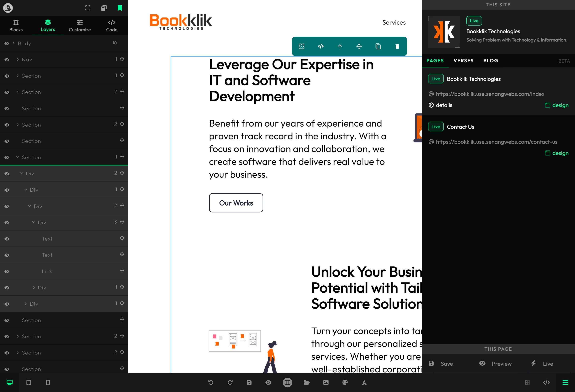This screenshot has width=575, height=392.
Task: Open the folder icon in bottom bar
Action: click(306, 382)
